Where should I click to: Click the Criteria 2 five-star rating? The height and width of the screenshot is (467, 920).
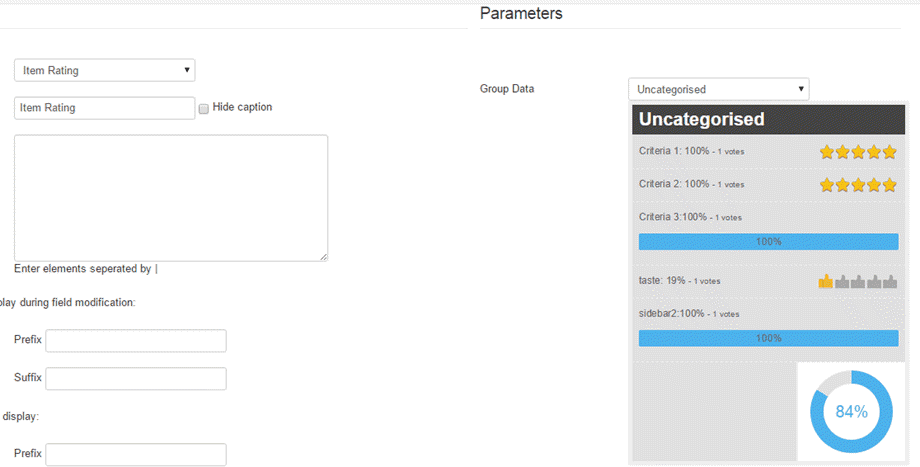pyautogui.click(x=858, y=185)
